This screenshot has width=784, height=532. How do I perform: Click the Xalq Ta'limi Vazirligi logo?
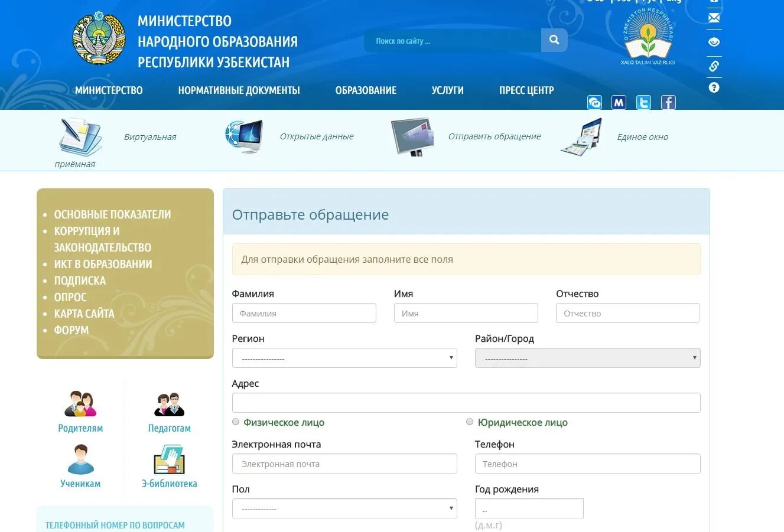click(x=648, y=37)
